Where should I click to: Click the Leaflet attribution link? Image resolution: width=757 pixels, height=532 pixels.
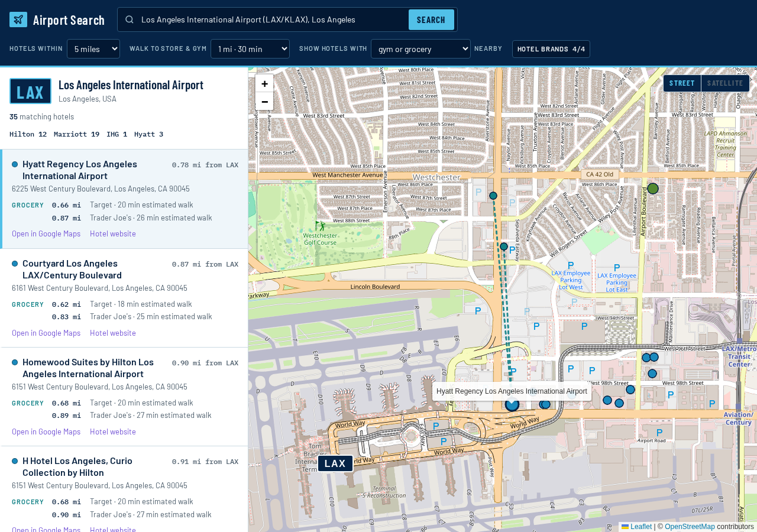pos(636,527)
